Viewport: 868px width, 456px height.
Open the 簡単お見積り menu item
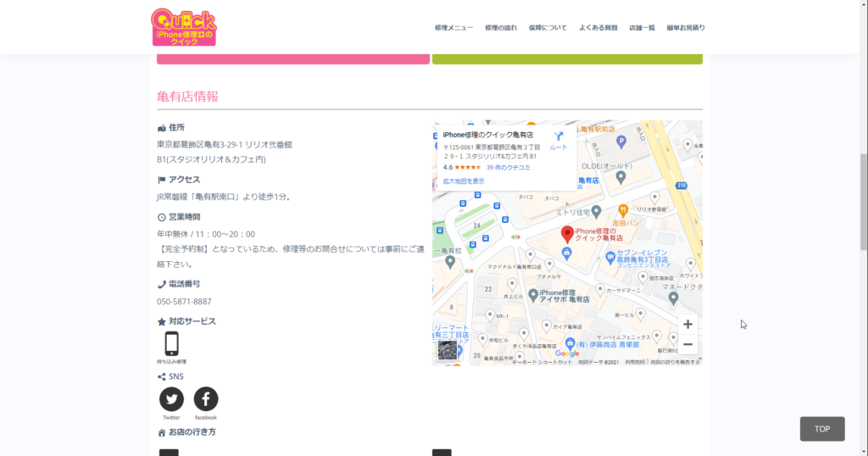click(x=686, y=28)
